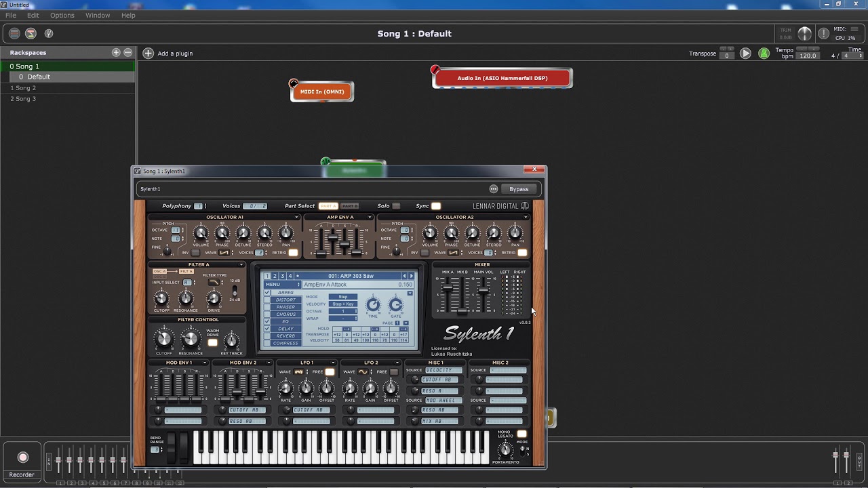Click the Filter A Cutoff knob
Image resolution: width=868 pixels, height=488 pixels.
(x=161, y=298)
